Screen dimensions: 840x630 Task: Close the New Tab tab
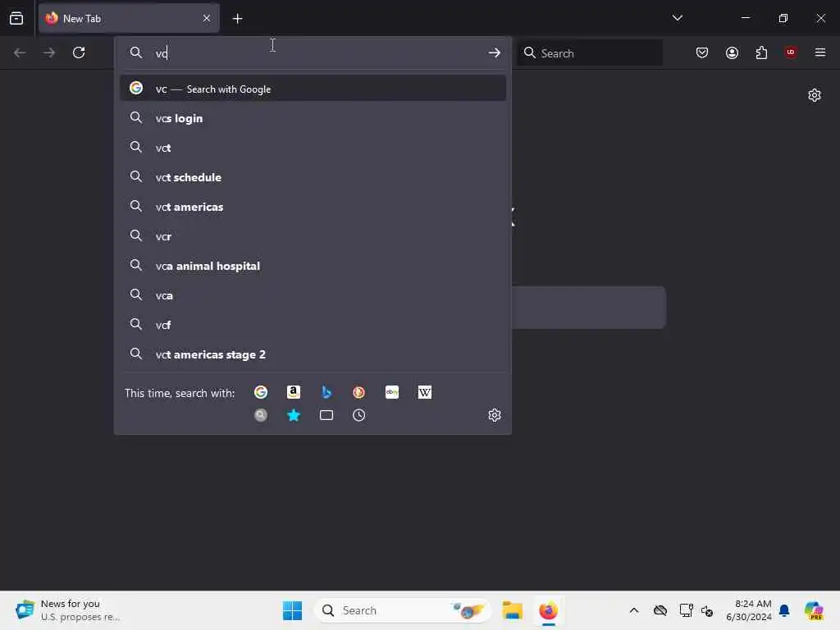coord(207,18)
